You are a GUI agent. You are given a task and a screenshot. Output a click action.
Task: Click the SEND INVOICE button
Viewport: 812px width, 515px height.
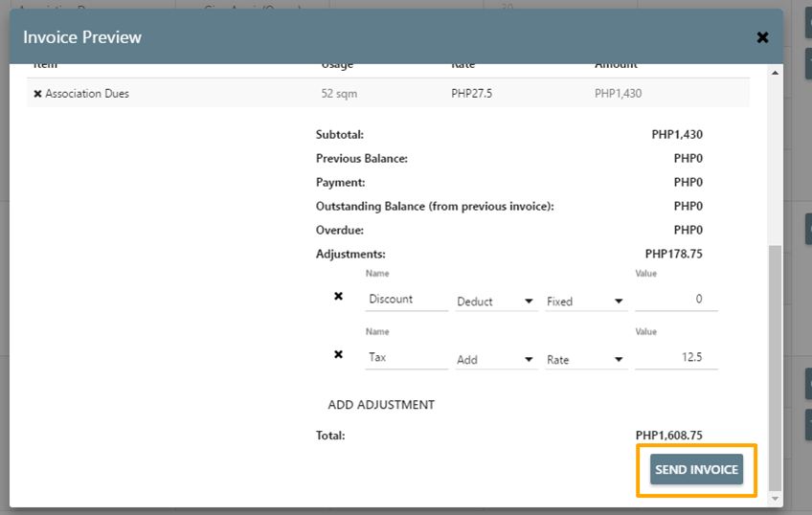point(696,469)
